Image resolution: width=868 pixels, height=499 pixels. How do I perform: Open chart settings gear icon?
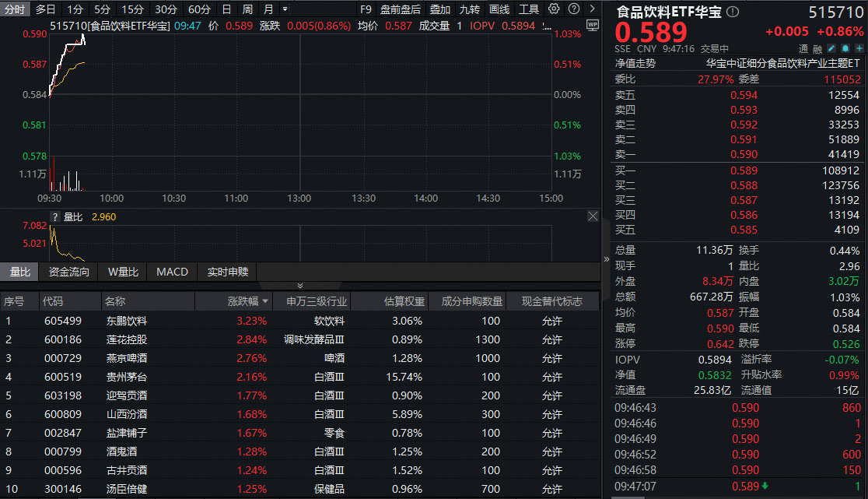(x=554, y=9)
